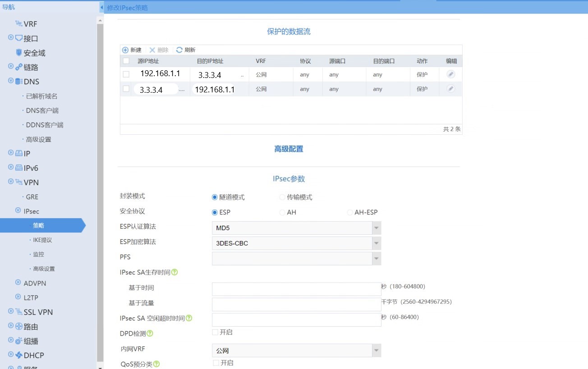Click the 链路 link icon
Image resolution: width=588 pixels, height=369 pixels.
point(19,67)
